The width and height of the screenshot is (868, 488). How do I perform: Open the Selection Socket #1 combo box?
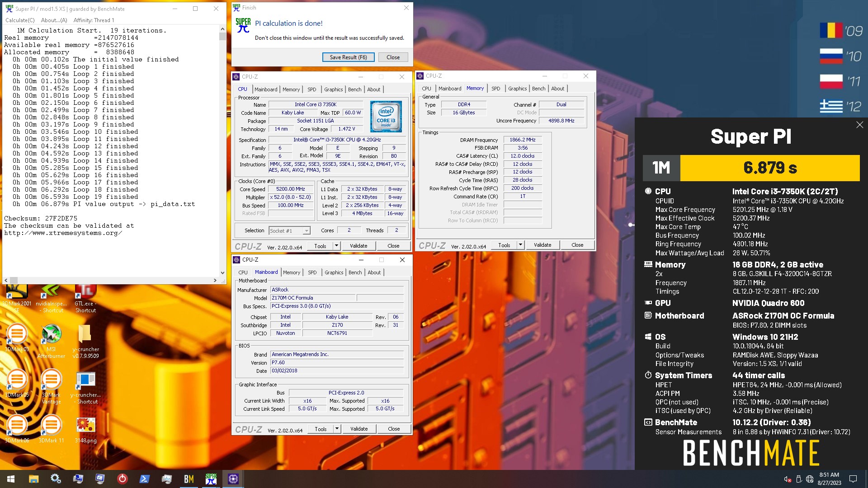click(289, 230)
